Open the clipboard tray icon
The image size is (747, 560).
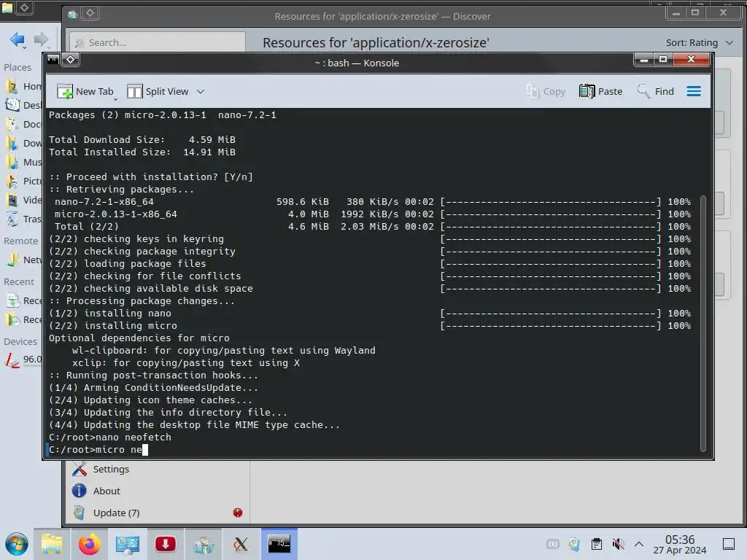point(597,544)
